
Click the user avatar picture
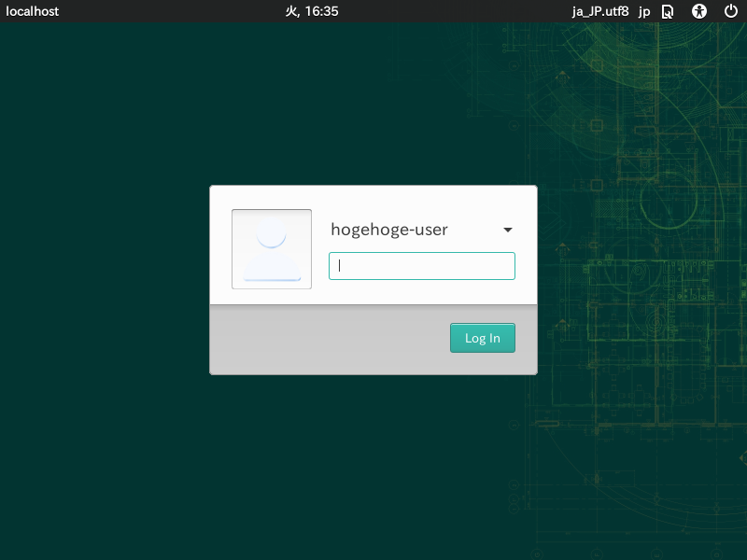(272, 249)
